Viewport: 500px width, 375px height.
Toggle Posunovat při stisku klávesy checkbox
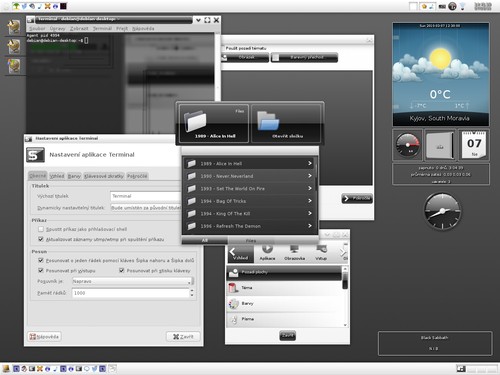click(122, 270)
